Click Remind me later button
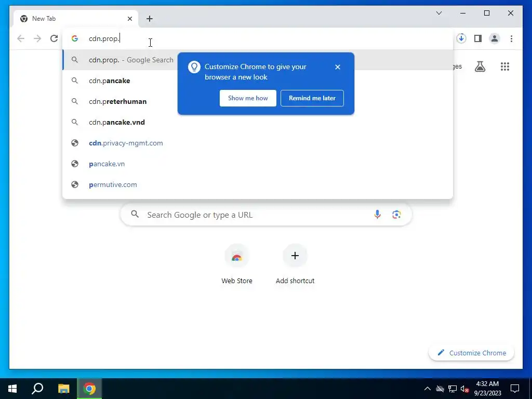Image resolution: width=532 pixels, height=399 pixels. (x=312, y=98)
